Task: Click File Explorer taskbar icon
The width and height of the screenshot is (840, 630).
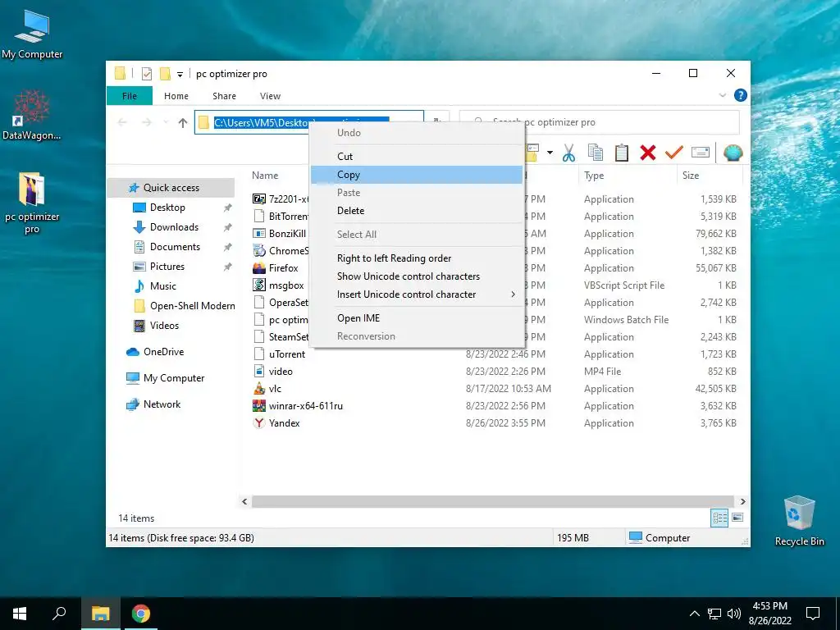Action: (x=100, y=614)
